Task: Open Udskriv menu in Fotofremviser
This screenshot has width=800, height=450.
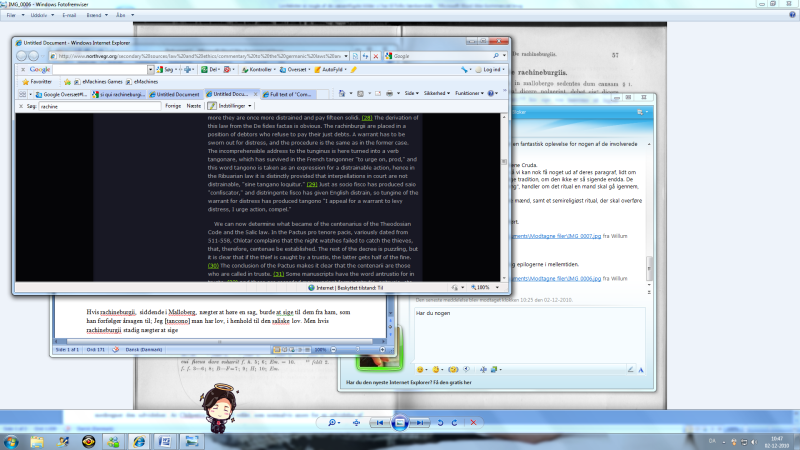Action: [x=42, y=15]
